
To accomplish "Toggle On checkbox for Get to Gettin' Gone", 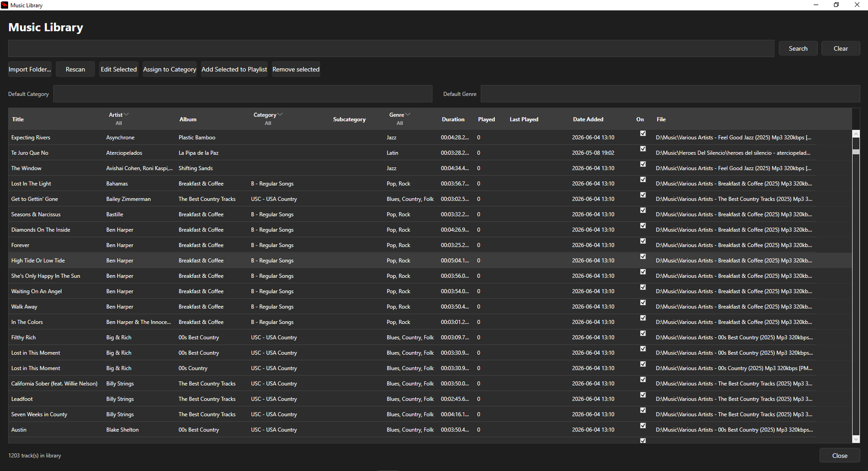I will click(x=643, y=195).
